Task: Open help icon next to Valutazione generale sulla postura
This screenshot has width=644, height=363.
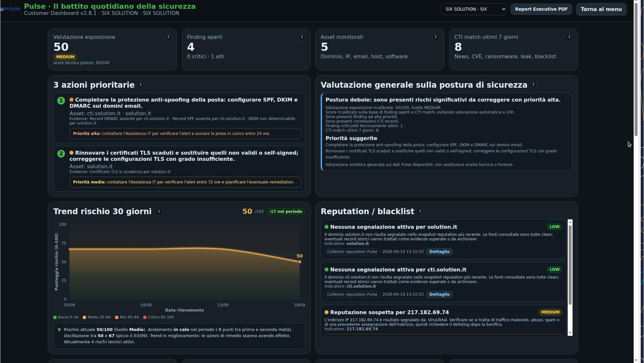Action: point(533,85)
